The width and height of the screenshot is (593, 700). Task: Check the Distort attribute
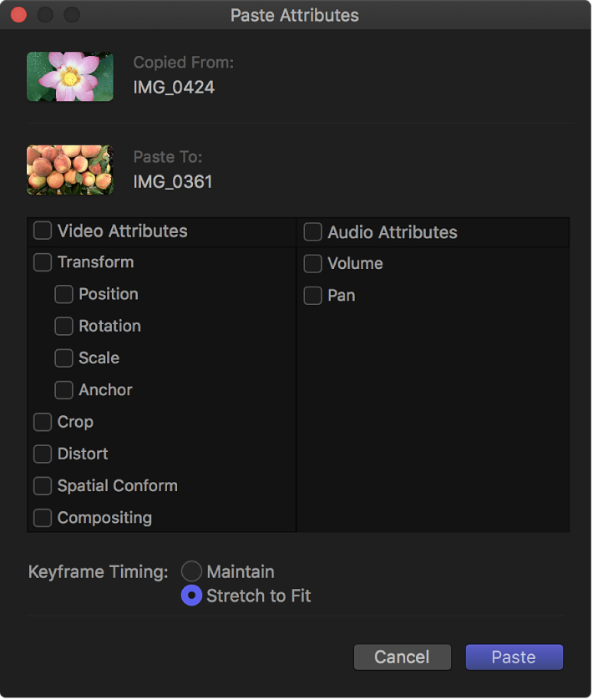tap(42, 454)
